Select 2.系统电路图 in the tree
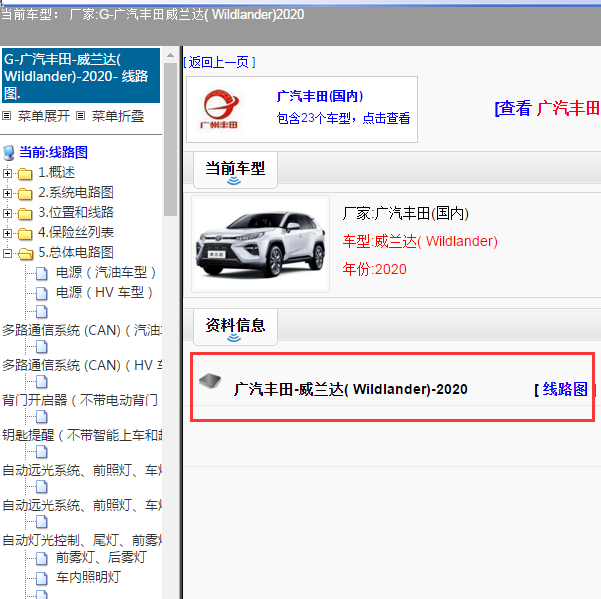This screenshot has width=601, height=599. [x=76, y=192]
